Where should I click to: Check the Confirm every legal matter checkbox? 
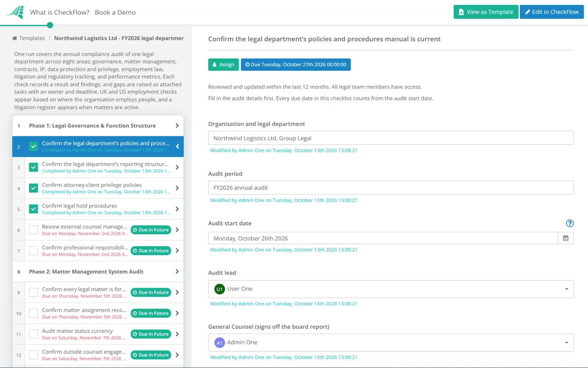point(34,293)
